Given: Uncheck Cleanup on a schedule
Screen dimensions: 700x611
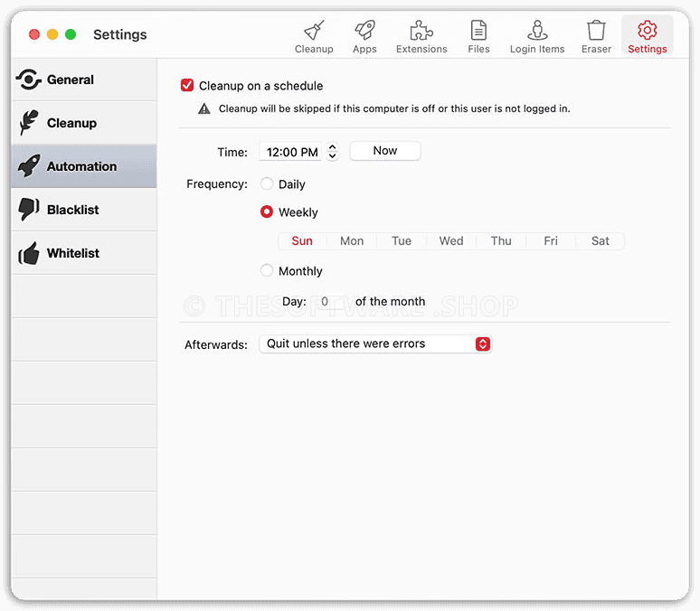Looking at the screenshot, I should tap(187, 85).
